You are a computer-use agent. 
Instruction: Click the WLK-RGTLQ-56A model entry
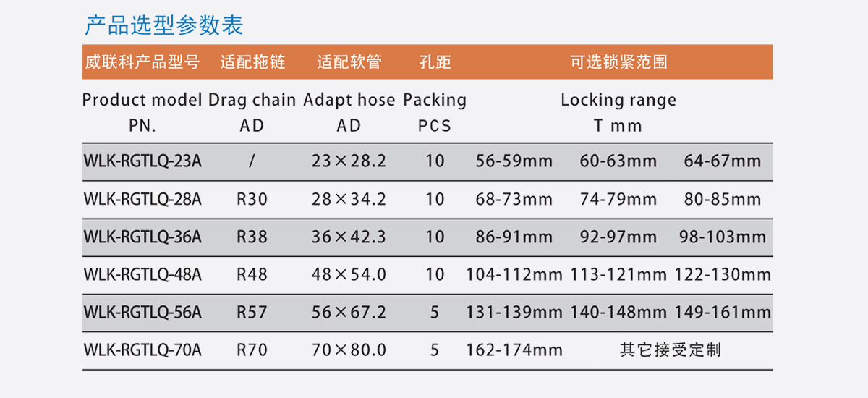tap(142, 313)
